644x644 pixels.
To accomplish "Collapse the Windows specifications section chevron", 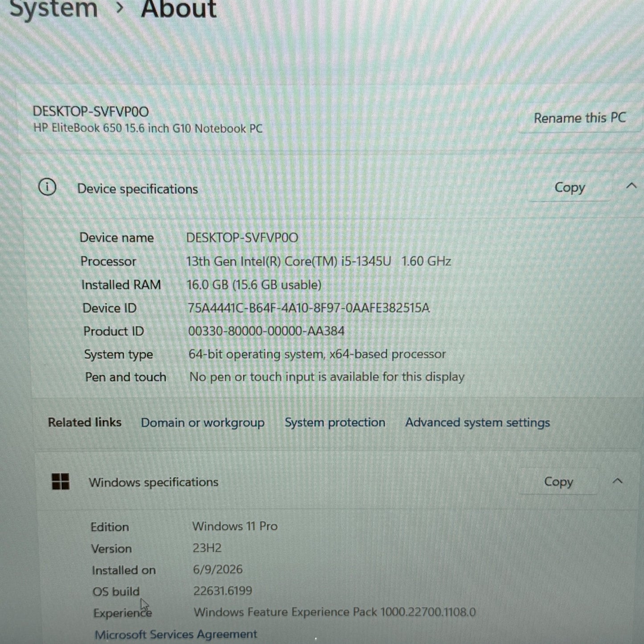I will [x=617, y=481].
